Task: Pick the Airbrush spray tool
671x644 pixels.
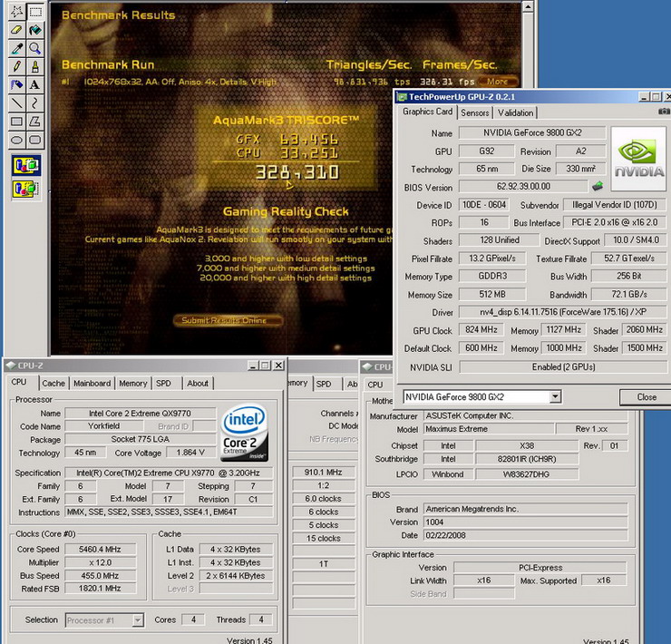Action: click(16, 84)
